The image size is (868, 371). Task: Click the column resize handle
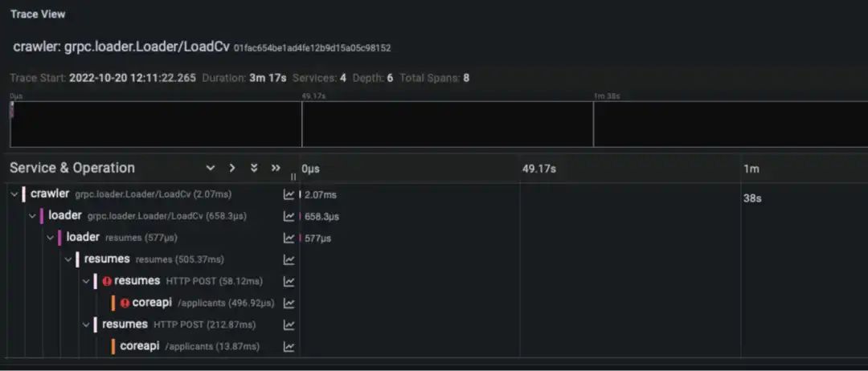(x=293, y=177)
